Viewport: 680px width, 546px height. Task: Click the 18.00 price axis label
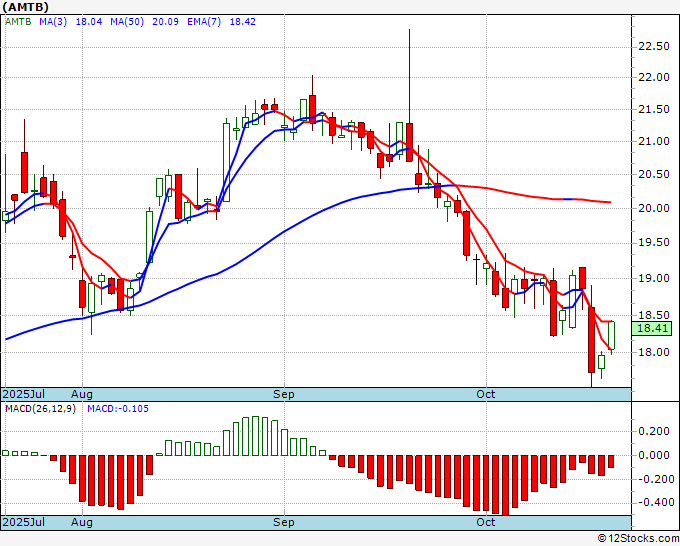coord(654,352)
